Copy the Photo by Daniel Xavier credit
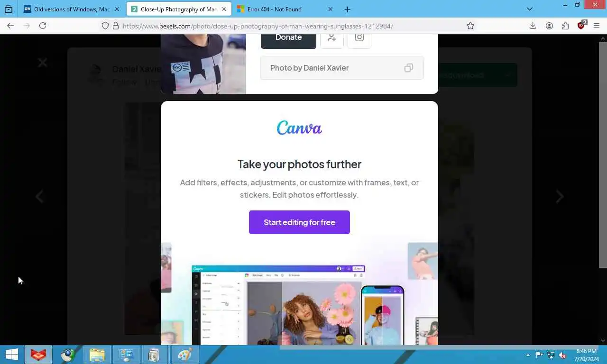Screen dimensions: 607x364 tap(408, 68)
